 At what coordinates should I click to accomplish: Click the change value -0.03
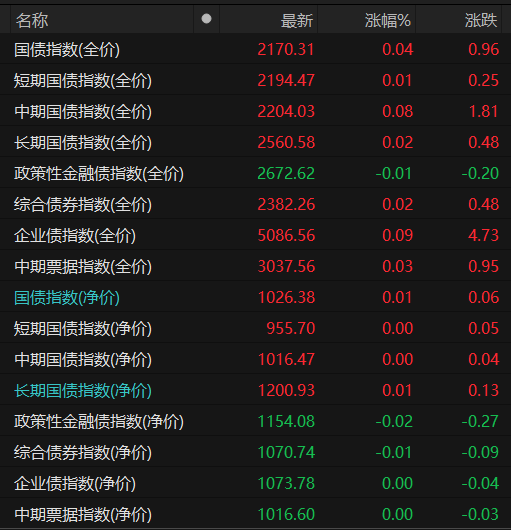tap(480, 514)
